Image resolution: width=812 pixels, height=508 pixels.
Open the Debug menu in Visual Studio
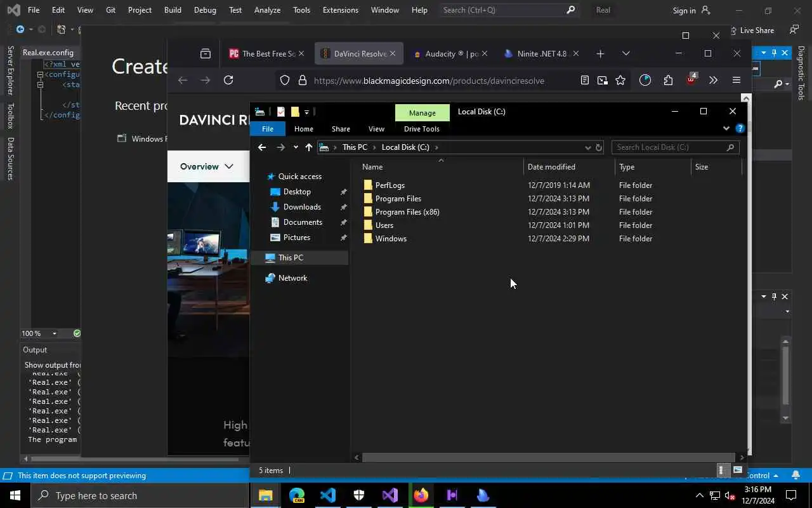coord(205,10)
